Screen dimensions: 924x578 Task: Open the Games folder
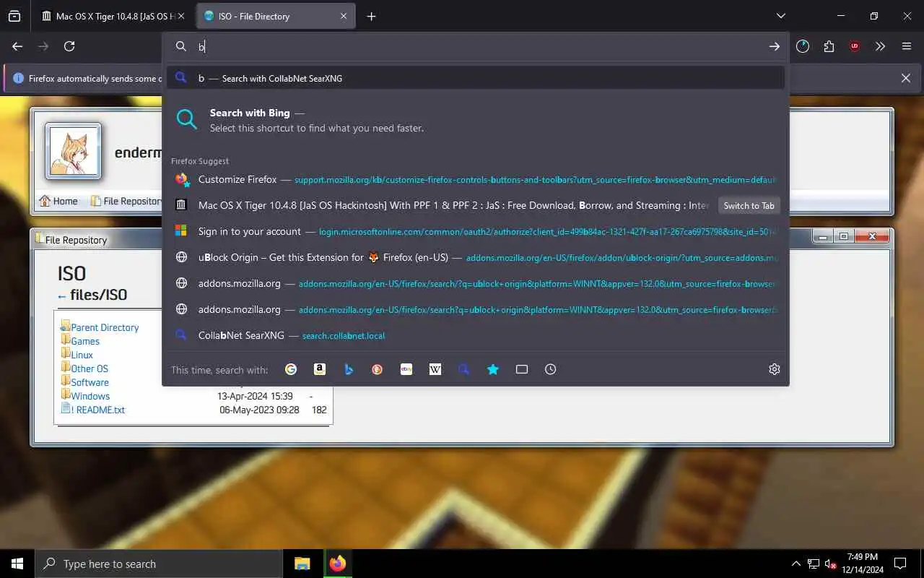pos(85,341)
